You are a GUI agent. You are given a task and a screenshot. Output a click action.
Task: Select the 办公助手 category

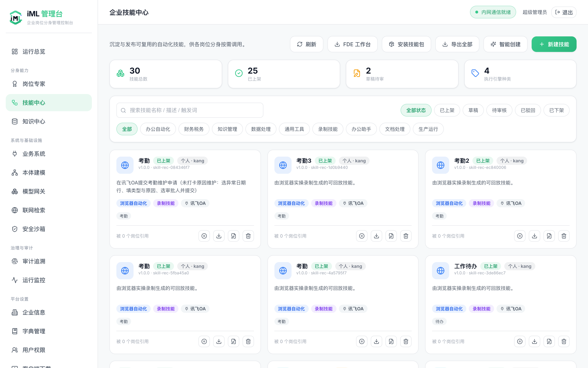click(361, 129)
